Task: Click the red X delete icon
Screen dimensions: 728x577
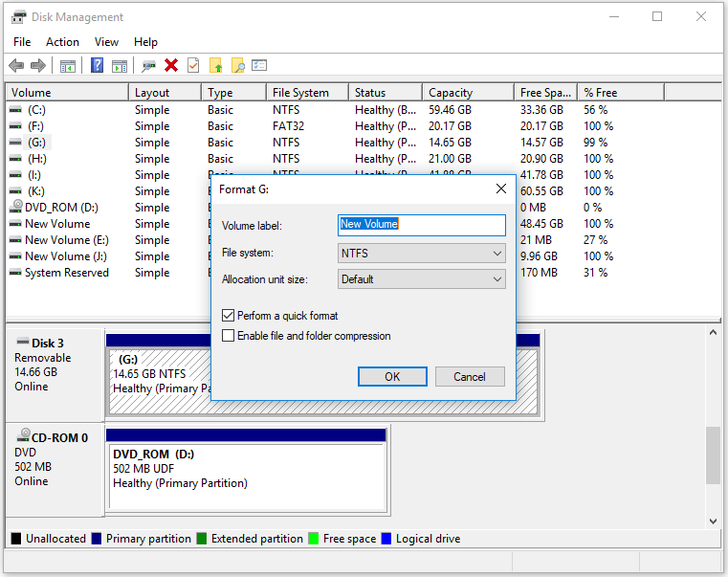Action: coord(171,65)
